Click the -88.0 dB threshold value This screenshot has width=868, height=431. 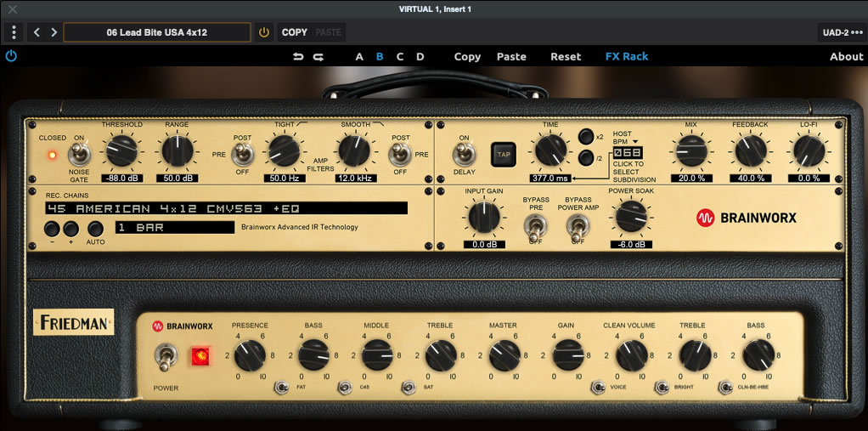[121, 179]
